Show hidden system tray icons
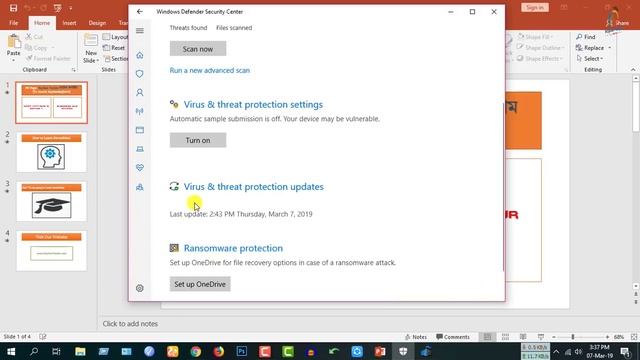The image size is (640, 360). click(556, 351)
